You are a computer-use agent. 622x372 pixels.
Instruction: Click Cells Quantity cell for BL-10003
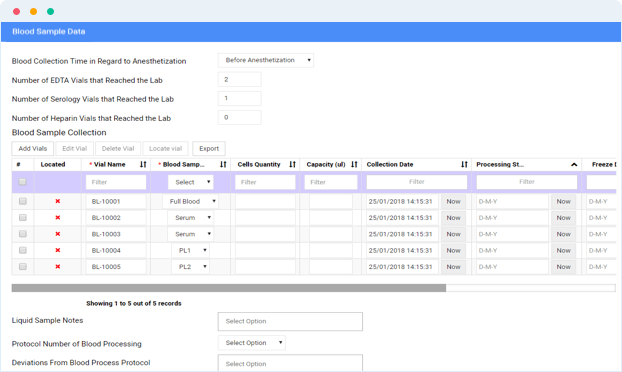(x=265, y=234)
